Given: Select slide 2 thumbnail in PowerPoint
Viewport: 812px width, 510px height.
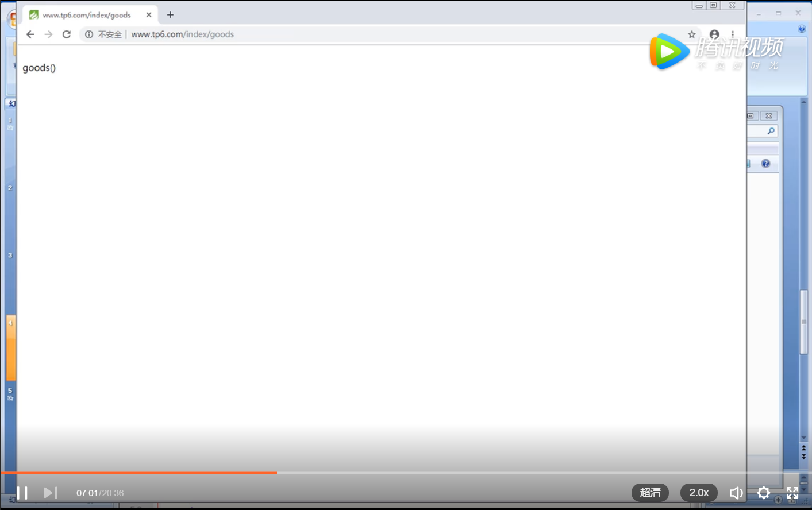Looking at the screenshot, I should [x=10, y=188].
